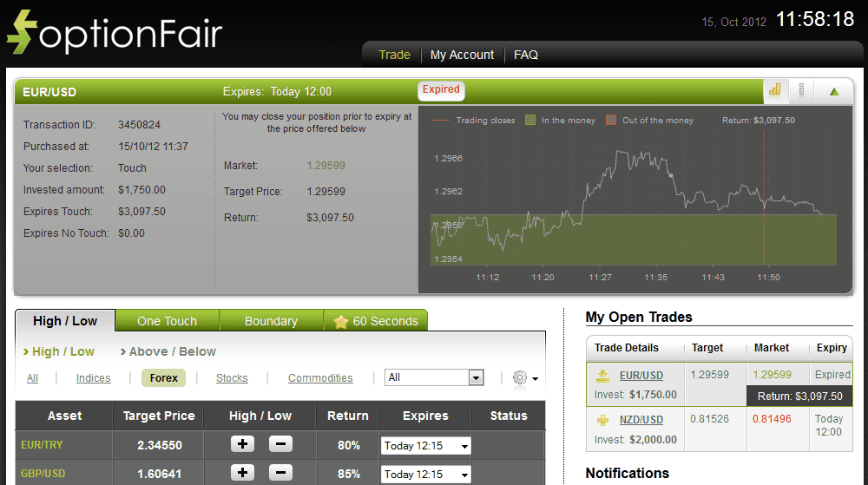Screen dimensions: 868x485
Task: Click the optionFair logo
Action: (x=115, y=33)
